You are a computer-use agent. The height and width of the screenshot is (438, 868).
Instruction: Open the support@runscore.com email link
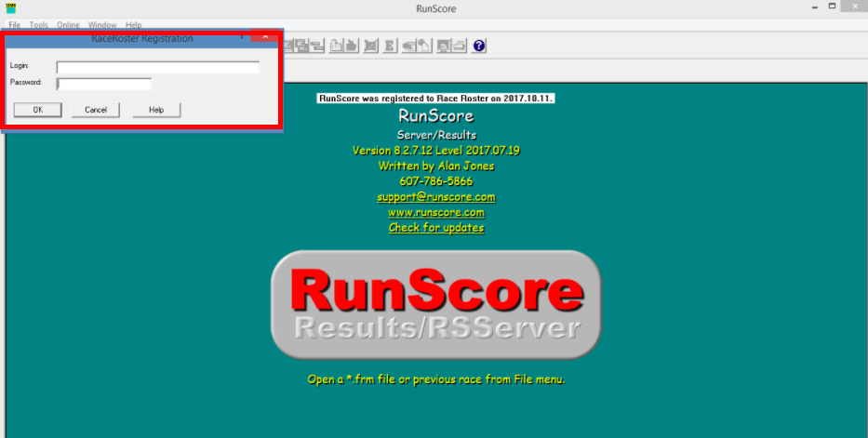[x=435, y=197]
